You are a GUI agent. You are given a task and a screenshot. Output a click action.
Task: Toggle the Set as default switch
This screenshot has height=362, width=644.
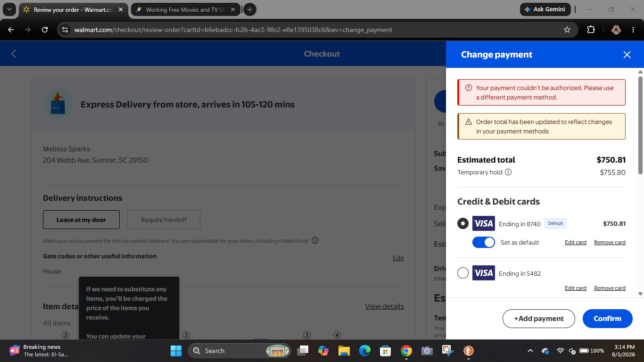click(484, 242)
